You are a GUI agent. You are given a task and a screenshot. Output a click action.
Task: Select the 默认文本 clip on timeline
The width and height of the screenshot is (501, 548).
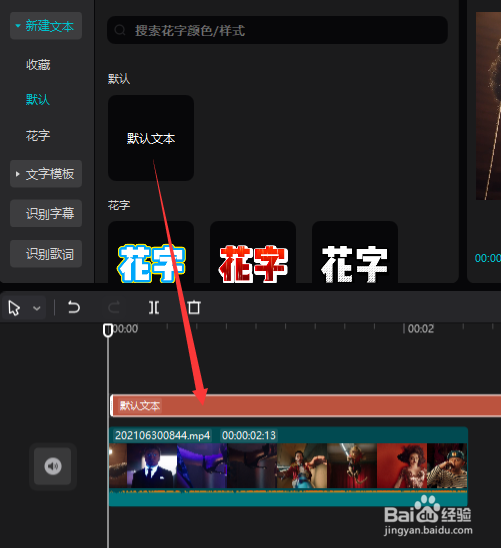[305, 405]
